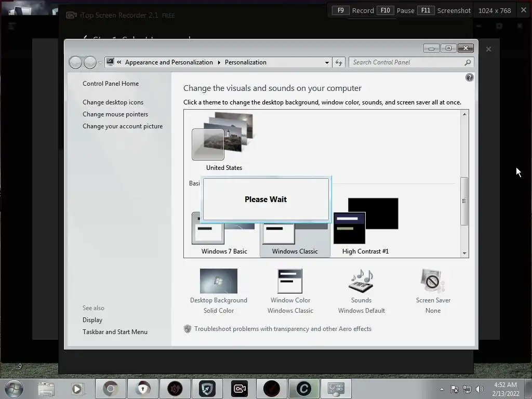The width and height of the screenshot is (532, 399).
Task: Open Windows Explorer from the taskbar
Action: pos(46,389)
